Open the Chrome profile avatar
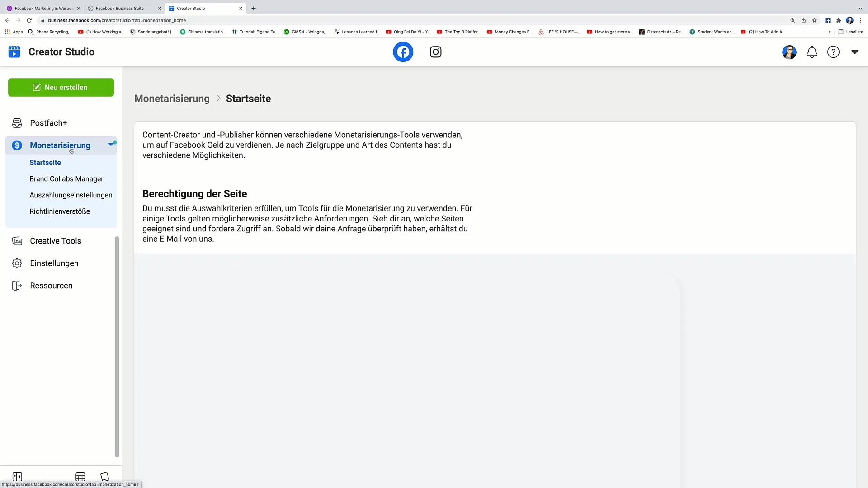Image resolution: width=868 pixels, height=488 pixels. (849, 20)
